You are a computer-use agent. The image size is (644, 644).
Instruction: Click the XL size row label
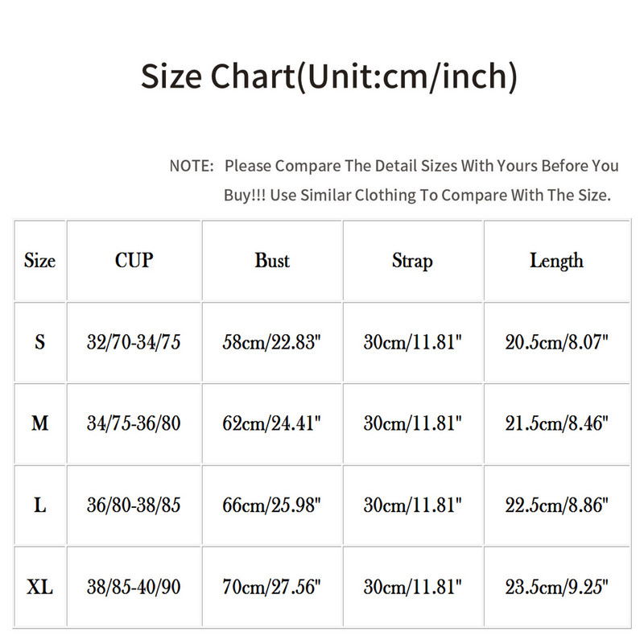click(40, 588)
